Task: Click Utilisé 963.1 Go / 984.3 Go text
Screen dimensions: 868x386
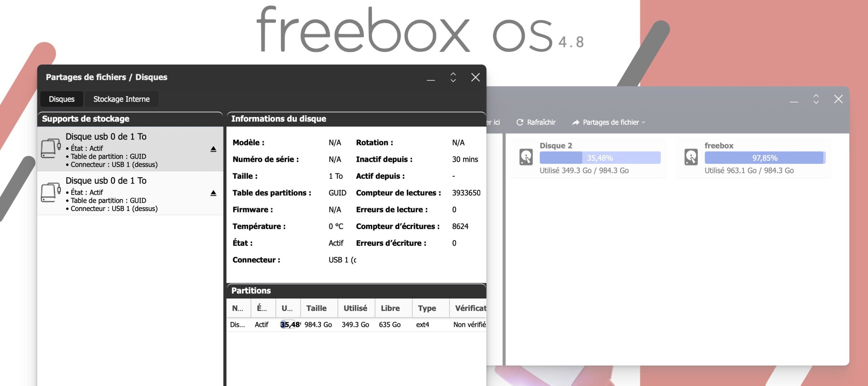Action: 749,171
